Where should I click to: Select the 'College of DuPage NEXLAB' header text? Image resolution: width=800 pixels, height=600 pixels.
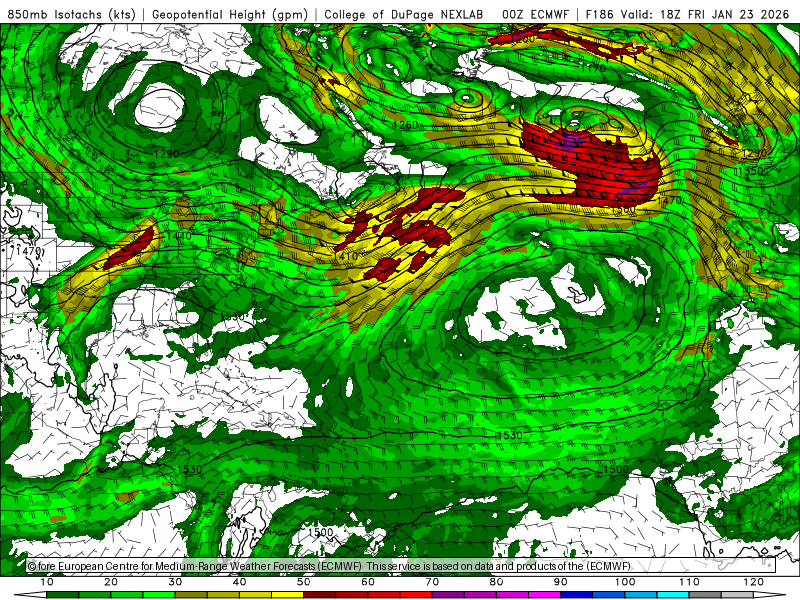coord(404,14)
